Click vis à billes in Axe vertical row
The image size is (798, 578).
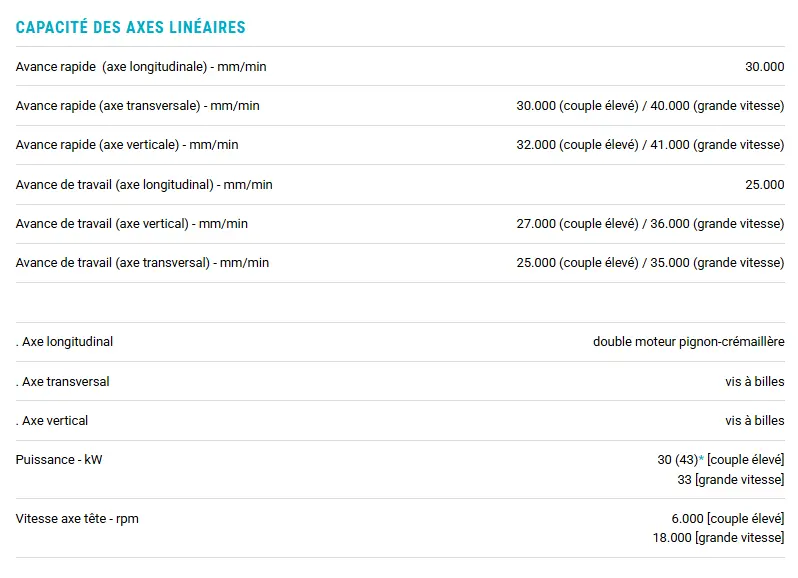(755, 421)
